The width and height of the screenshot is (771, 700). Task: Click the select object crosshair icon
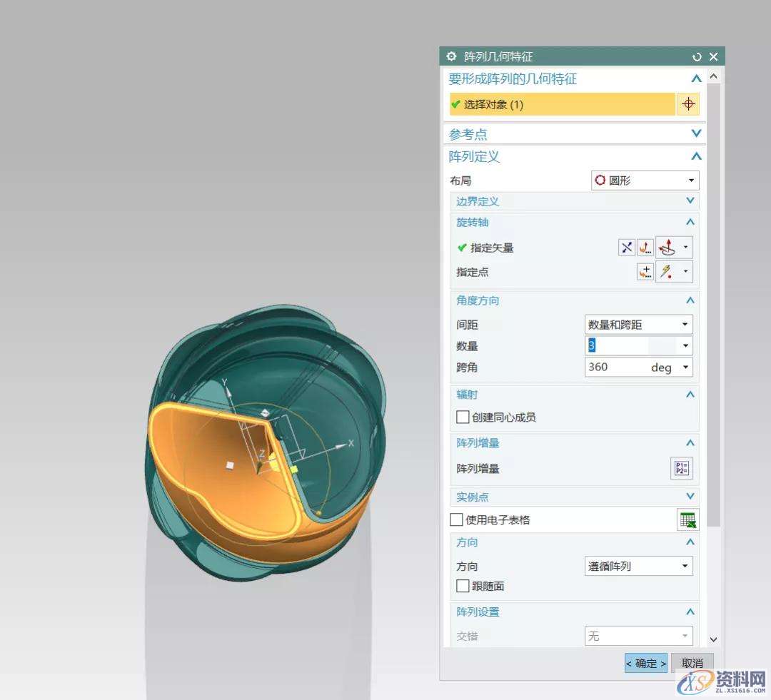(x=687, y=104)
